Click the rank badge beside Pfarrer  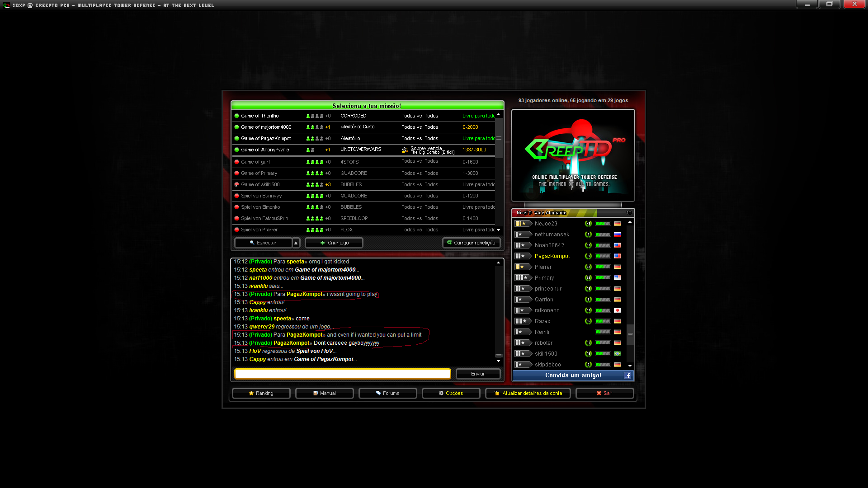point(523,267)
